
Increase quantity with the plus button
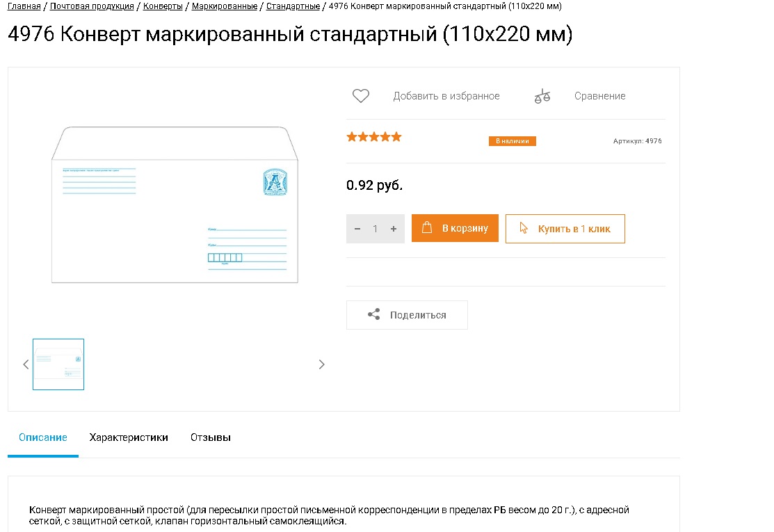click(394, 229)
